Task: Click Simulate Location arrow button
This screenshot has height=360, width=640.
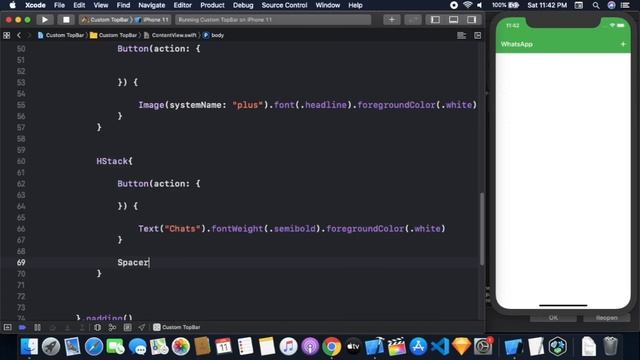Action: coord(142,327)
